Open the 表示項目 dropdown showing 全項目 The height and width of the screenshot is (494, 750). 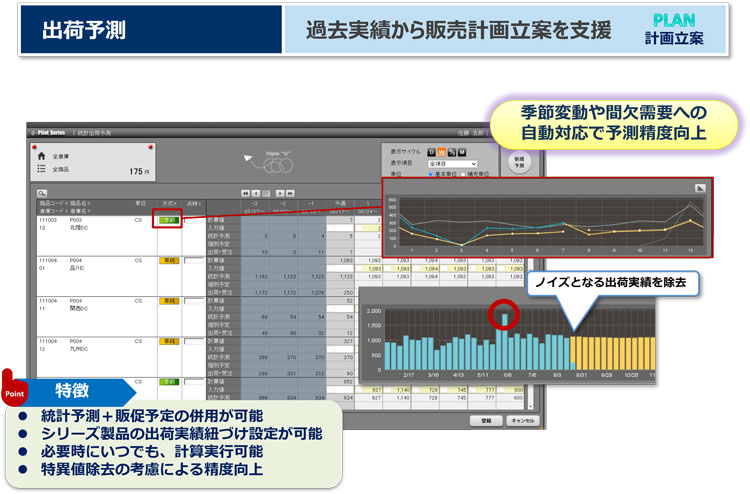452,164
